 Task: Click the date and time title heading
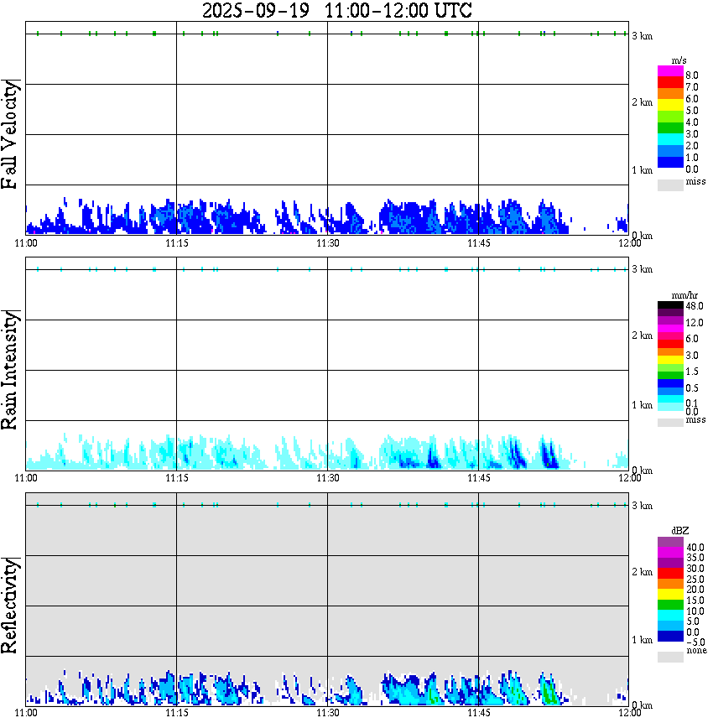pos(336,10)
